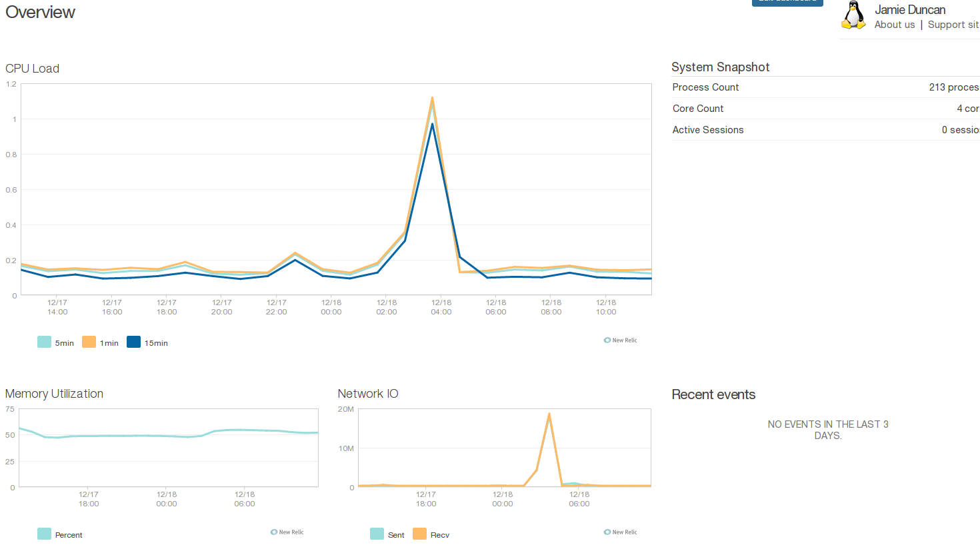Toggle the 5min series in CPU Load legend
This screenshot has height=545, width=980.
(x=45, y=342)
